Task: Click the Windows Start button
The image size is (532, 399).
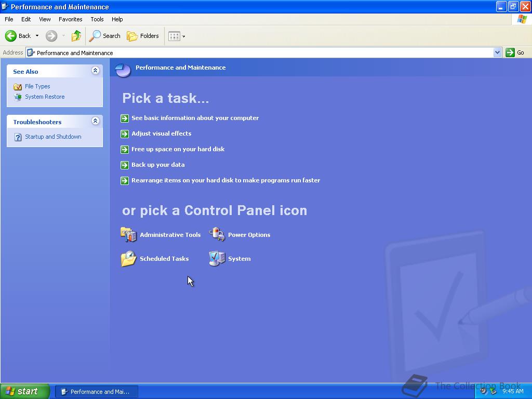Action: (x=25, y=391)
